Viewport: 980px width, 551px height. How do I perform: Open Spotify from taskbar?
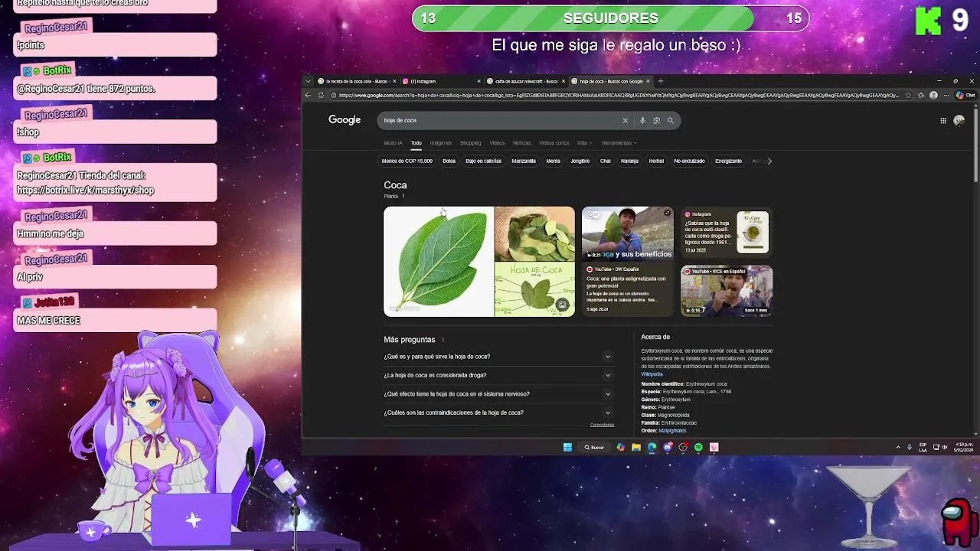698,447
